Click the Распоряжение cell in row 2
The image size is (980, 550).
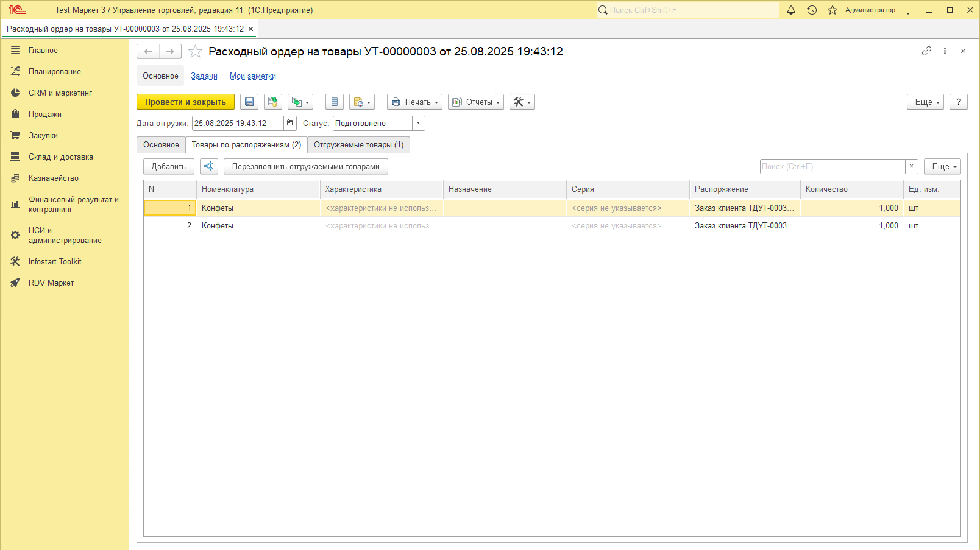tap(745, 226)
